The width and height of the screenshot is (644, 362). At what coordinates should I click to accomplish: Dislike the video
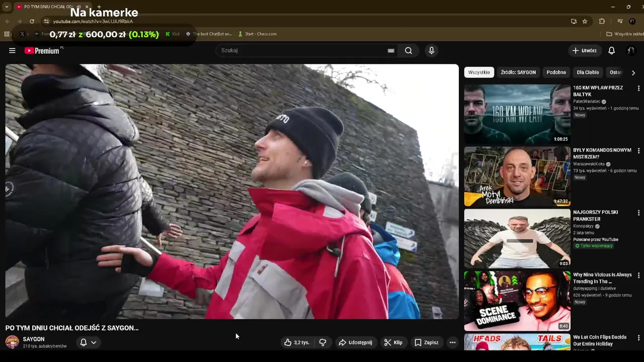tap(323, 342)
